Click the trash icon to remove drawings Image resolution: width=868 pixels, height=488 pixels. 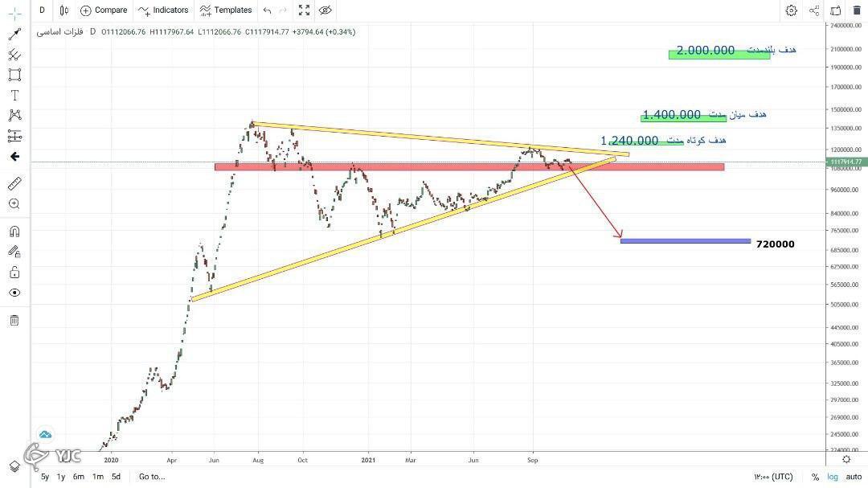point(14,320)
